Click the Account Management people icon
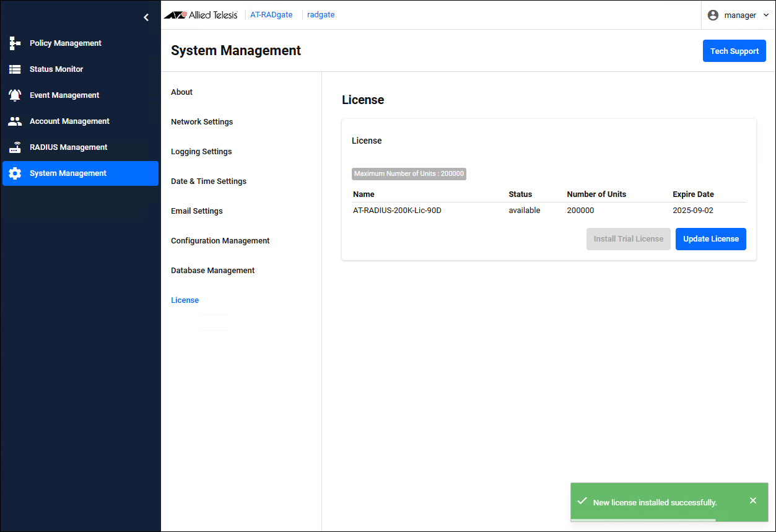 [15, 121]
